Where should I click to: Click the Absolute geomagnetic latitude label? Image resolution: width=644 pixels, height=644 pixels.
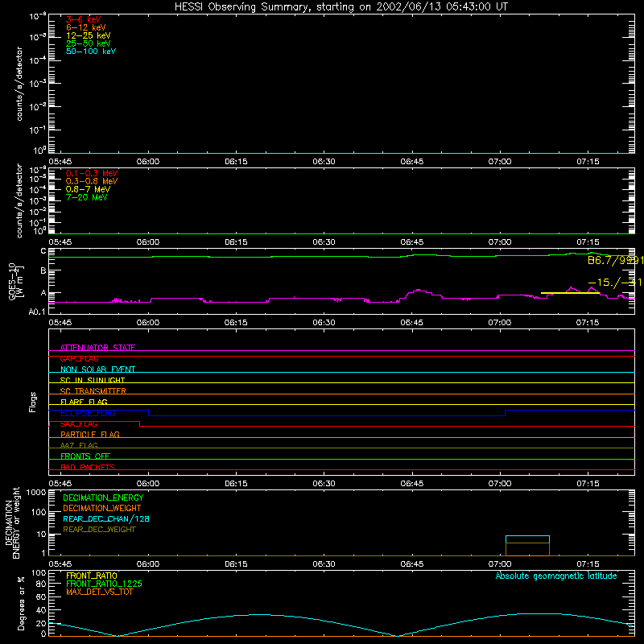[x=556, y=576]
